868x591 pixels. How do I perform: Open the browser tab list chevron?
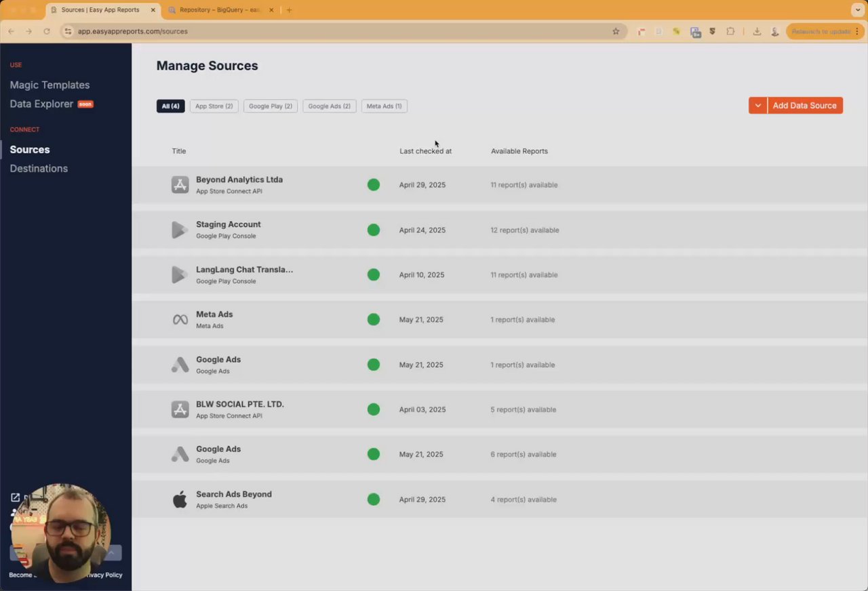click(x=857, y=10)
